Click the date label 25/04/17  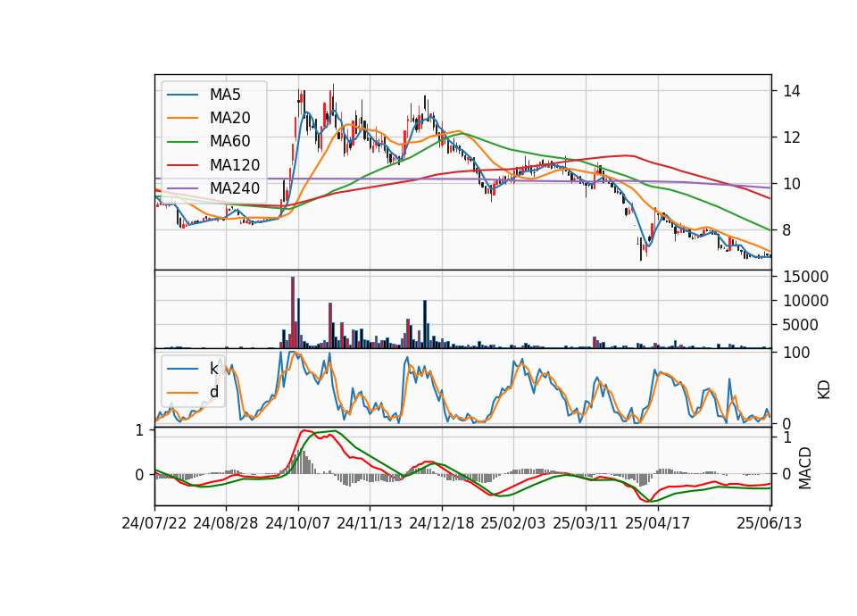(658, 523)
